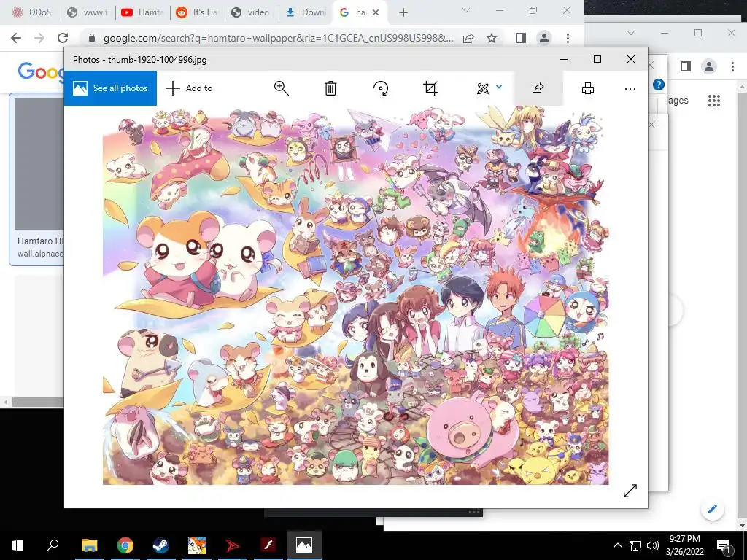Switch to the YouTube Hamta tab
This screenshot has height=560, width=747.
pos(142,12)
